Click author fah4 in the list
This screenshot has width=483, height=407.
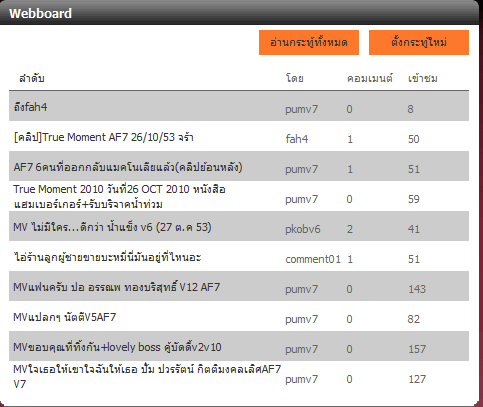click(297, 139)
